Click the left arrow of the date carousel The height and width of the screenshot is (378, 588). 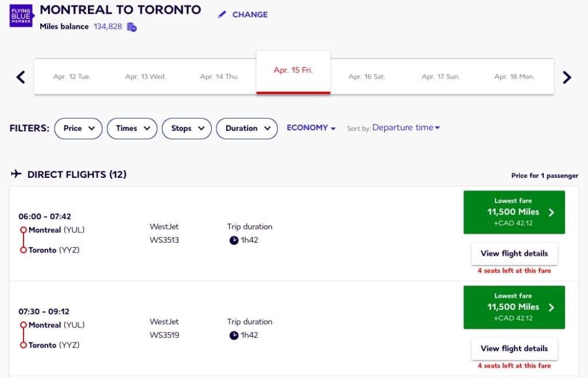tap(20, 76)
